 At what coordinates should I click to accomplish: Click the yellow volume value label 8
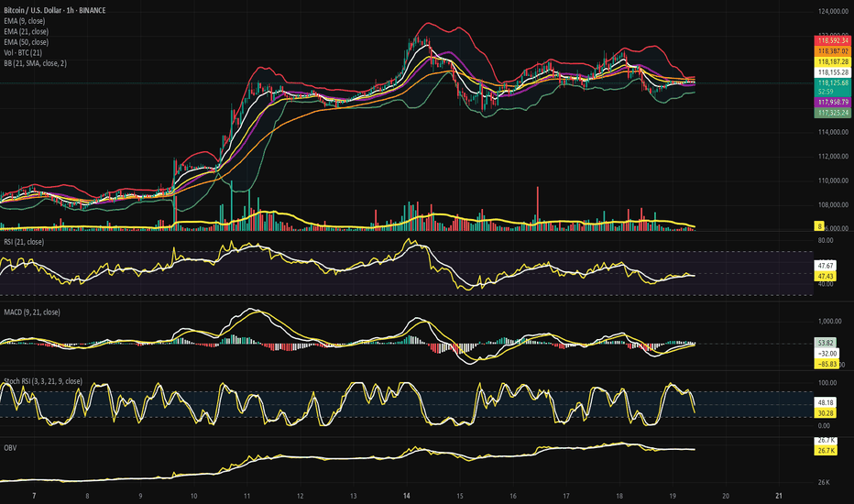pyautogui.click(x=819, y=226)
